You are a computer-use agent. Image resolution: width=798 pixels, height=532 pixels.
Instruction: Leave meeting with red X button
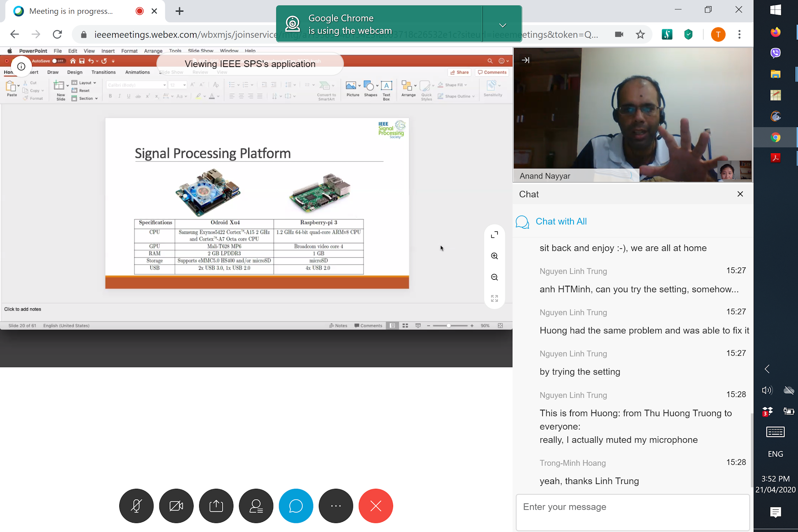tap(376, 506)
